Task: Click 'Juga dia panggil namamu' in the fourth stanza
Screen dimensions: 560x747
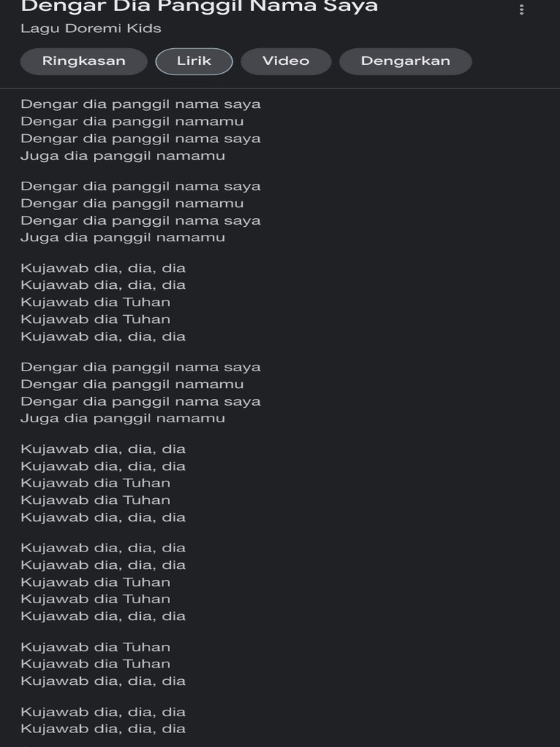Action: coord(122,418)
